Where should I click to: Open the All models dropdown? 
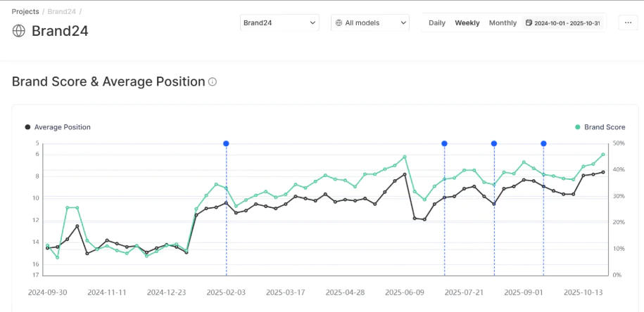[x=370, y=22]
